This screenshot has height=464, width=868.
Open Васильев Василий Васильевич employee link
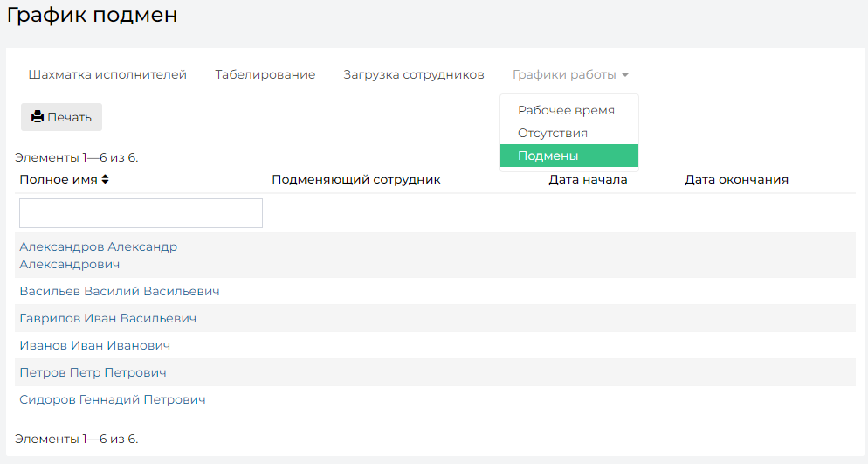[120, 291]
